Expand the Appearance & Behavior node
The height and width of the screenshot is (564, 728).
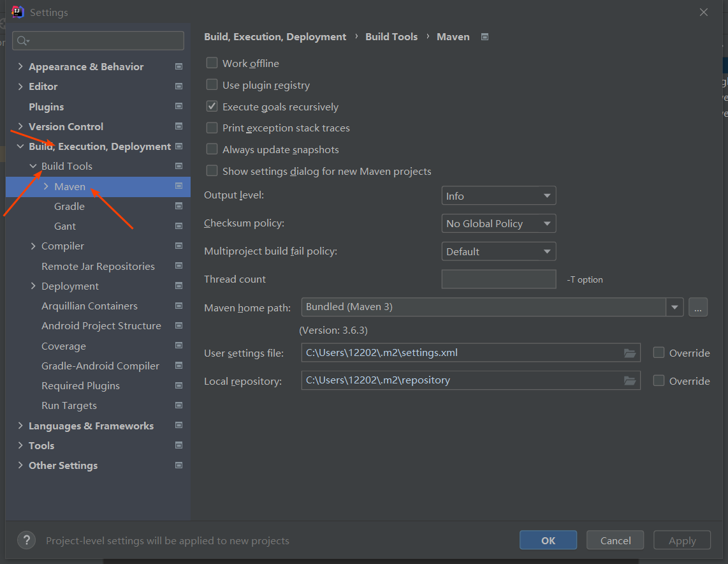tap(20, 66)
